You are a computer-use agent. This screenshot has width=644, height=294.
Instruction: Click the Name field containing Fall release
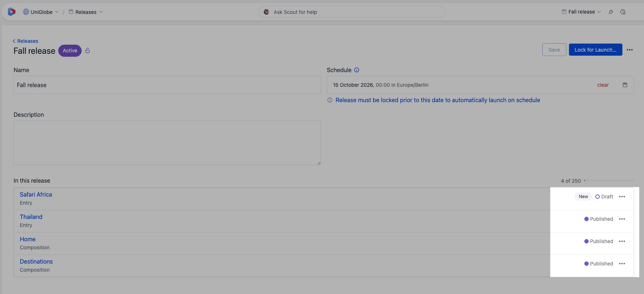click(167, 85)
